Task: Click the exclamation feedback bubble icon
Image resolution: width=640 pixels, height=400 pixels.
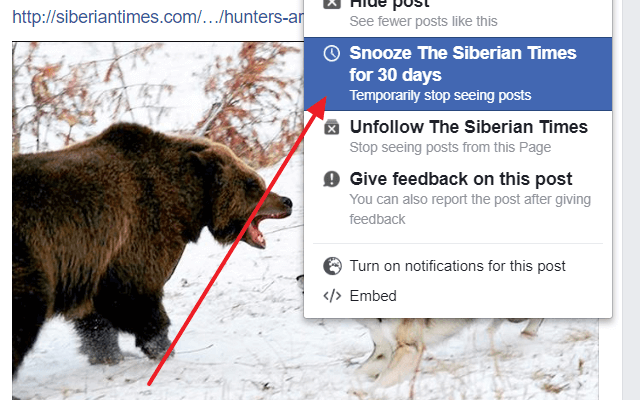Action: pos(331,179)
